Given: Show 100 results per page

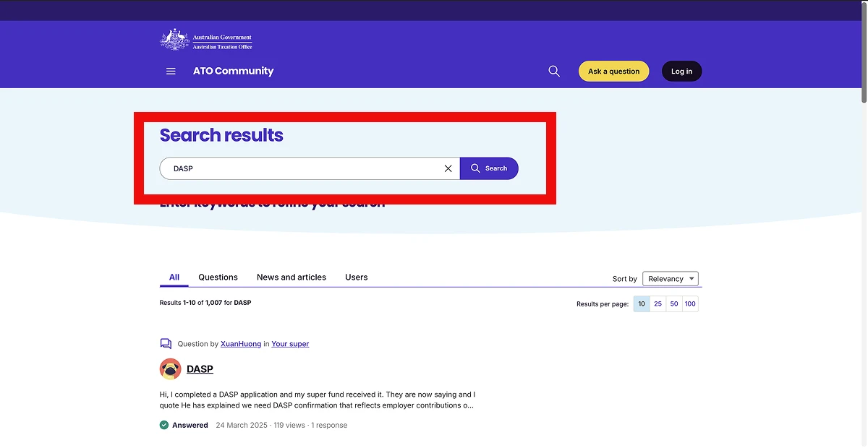Looking at the screenshot, I should 690,304.
